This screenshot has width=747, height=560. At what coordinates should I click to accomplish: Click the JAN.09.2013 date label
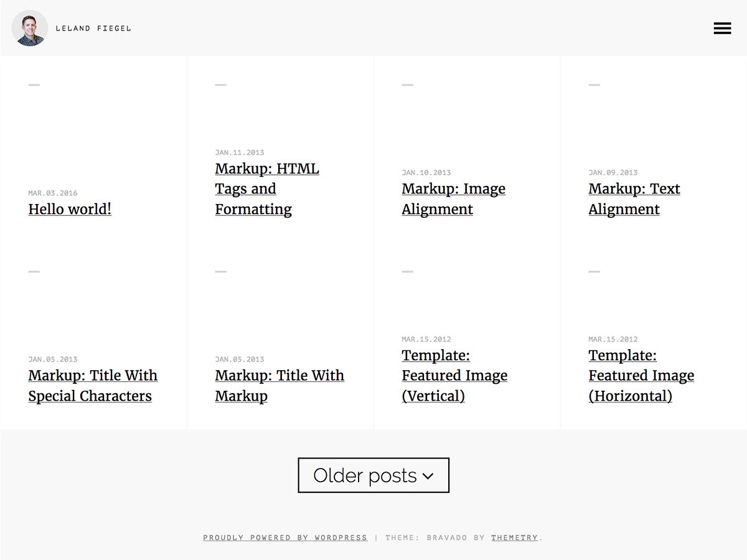(x=613, y=172)
